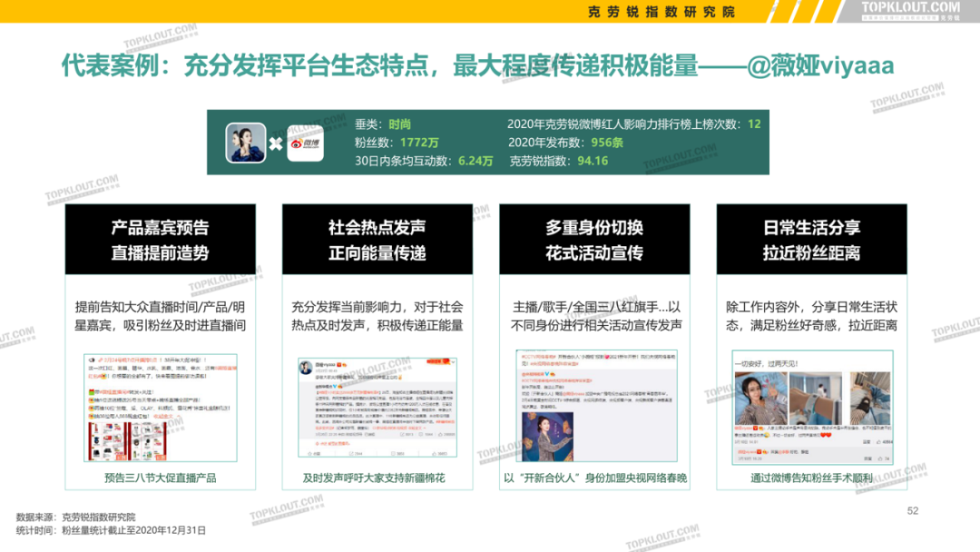Click the page number 52
The width and height of the screenshot is (980, 552).
tap(913, 511)
